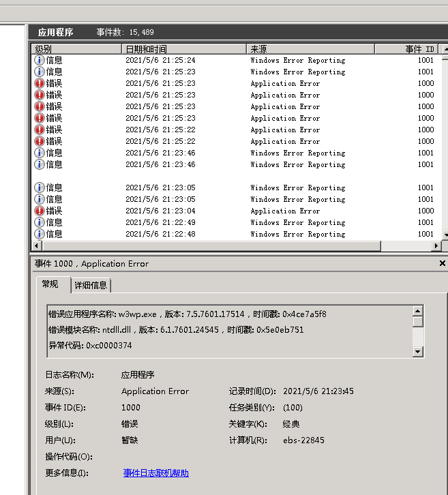The image size is (448, 495).
Task: Open the 常规 tab
Action: point(50,284)
